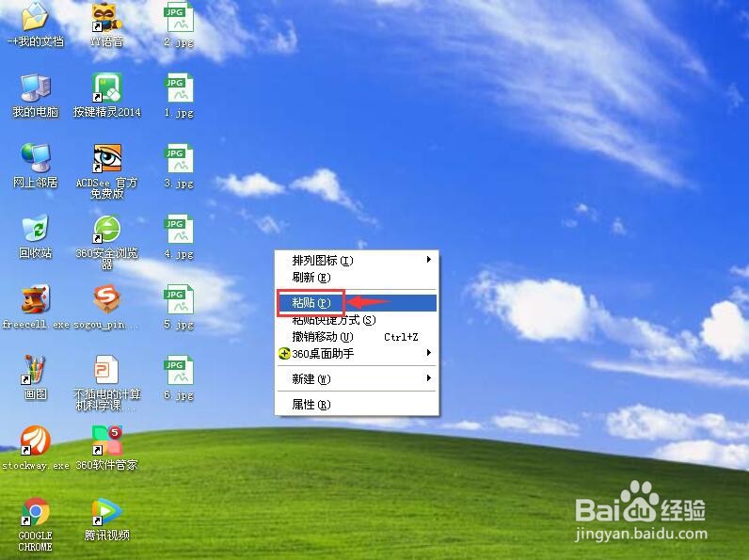Choose 粘贴 from the context menu
This screenshot has height=560, width=749.
(x=357, y=303)
